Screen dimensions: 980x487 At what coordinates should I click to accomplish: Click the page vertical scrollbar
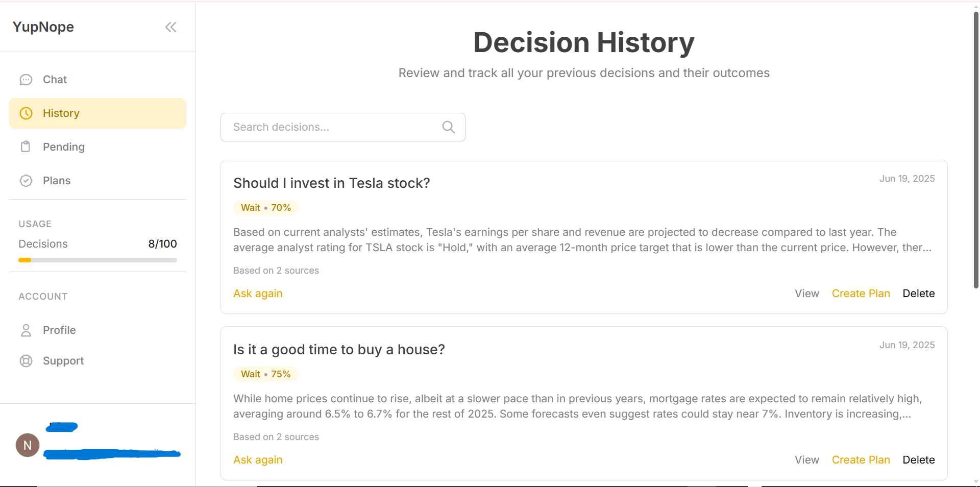coord(976,148)
